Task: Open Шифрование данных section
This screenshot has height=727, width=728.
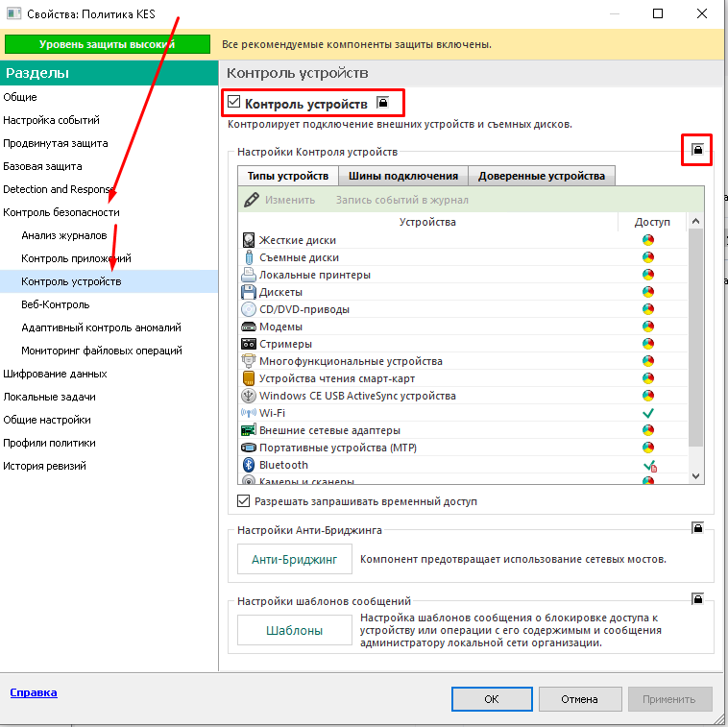Action: 109,374
